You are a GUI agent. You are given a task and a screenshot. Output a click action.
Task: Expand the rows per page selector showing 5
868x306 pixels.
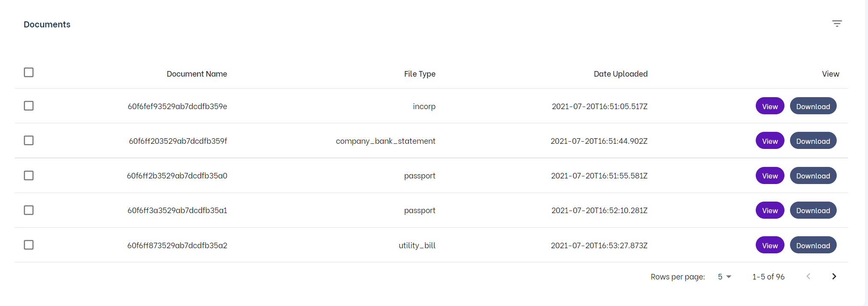pos(724,276)
